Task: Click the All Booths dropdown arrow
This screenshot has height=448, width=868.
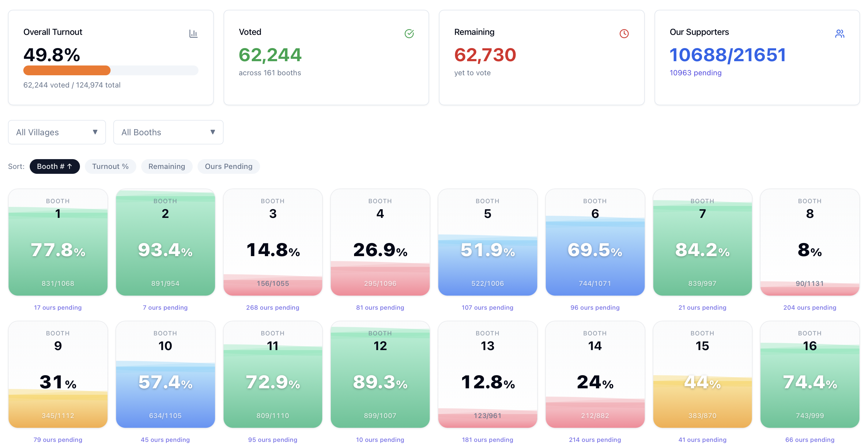Action: point(213,132)
